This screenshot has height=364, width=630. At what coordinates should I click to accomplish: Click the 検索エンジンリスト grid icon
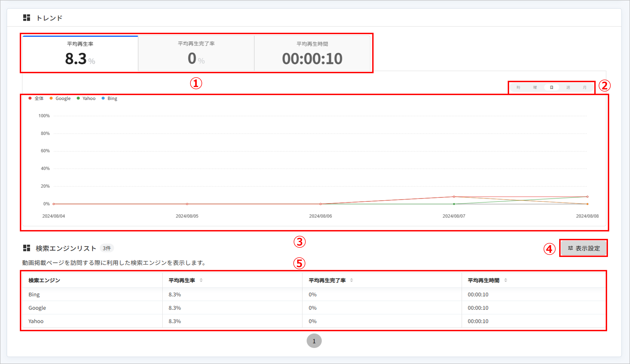pos(26,248)
